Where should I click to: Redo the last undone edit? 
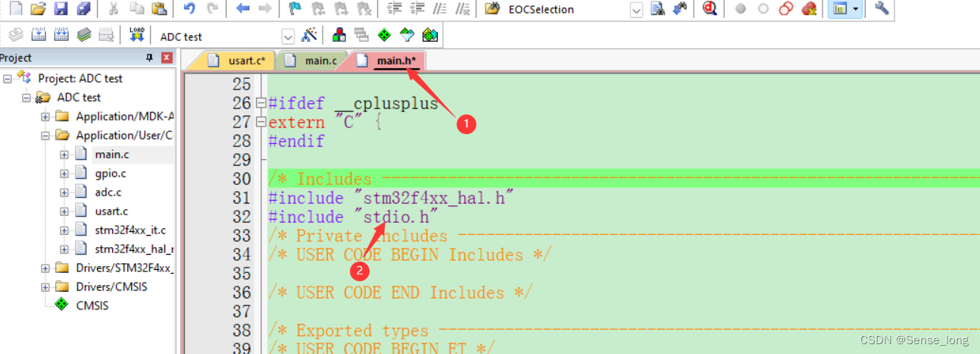(213, 9)
